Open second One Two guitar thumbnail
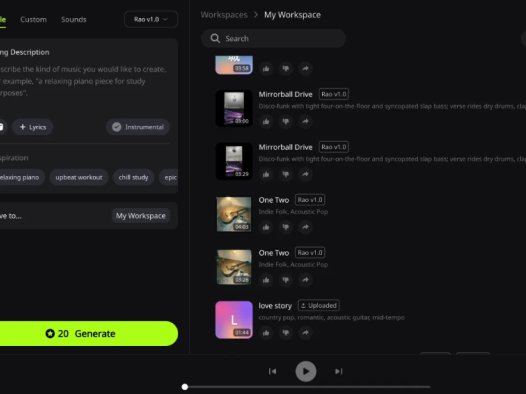The image size is (526, 394). point(234,267)
